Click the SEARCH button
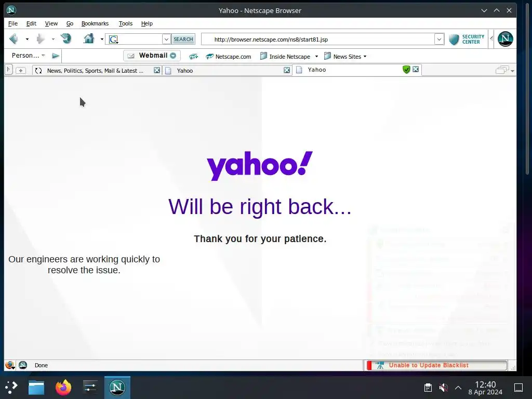Screen dimensions: 532x399 point(183,39)
